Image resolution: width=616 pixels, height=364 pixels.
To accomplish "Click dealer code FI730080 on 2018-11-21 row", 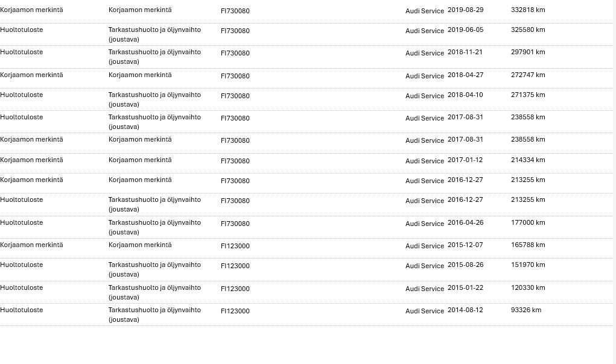I will coord(235,53).
